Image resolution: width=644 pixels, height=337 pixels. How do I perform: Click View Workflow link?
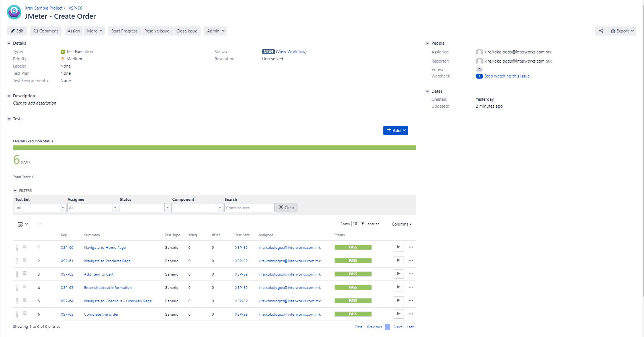pos(291,52)
